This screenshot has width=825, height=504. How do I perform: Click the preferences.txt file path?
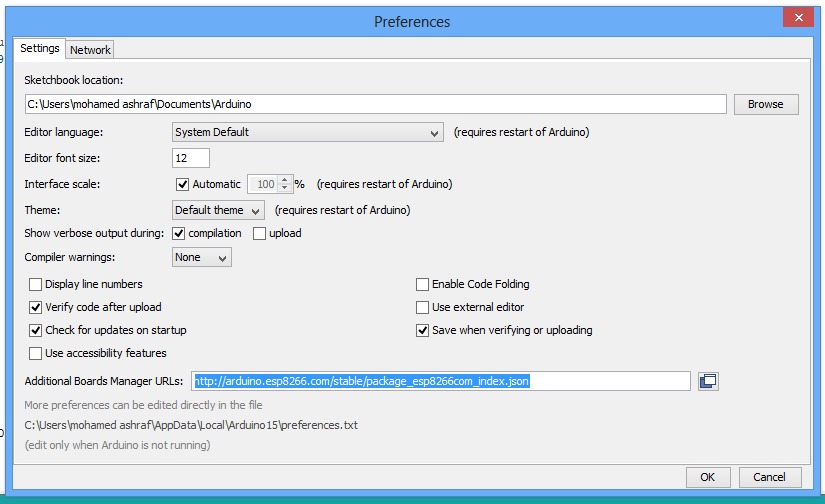[x=191, y=425]
